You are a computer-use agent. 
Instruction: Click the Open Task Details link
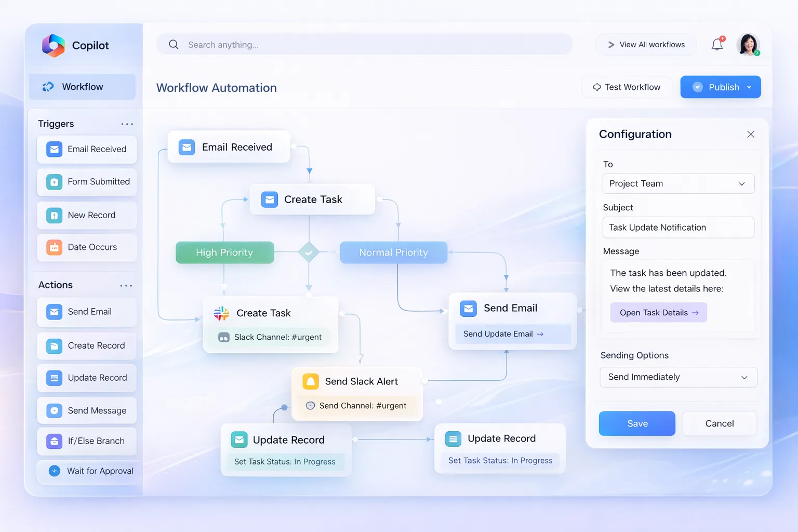tap(659, 313)
